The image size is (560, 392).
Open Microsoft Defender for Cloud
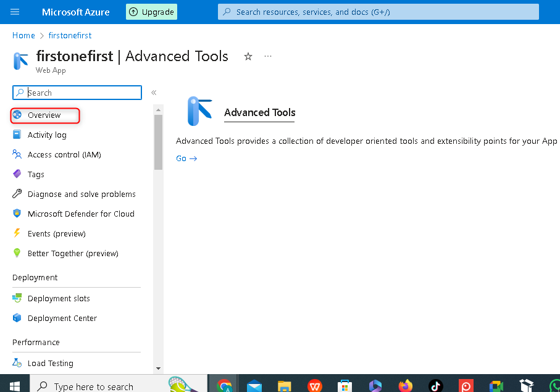click(x=81, y=214)
